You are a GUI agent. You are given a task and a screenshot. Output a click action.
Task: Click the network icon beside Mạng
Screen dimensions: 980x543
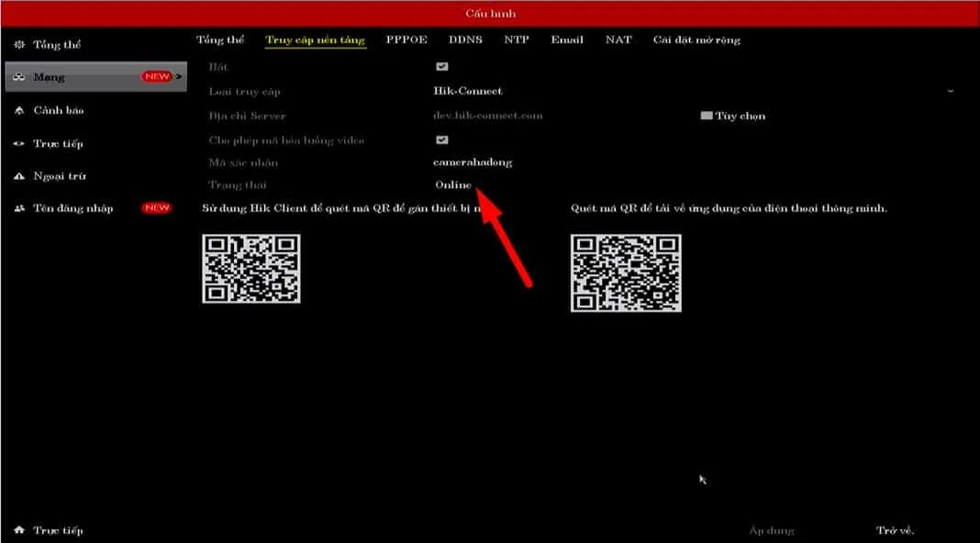[x=19, y=77]
